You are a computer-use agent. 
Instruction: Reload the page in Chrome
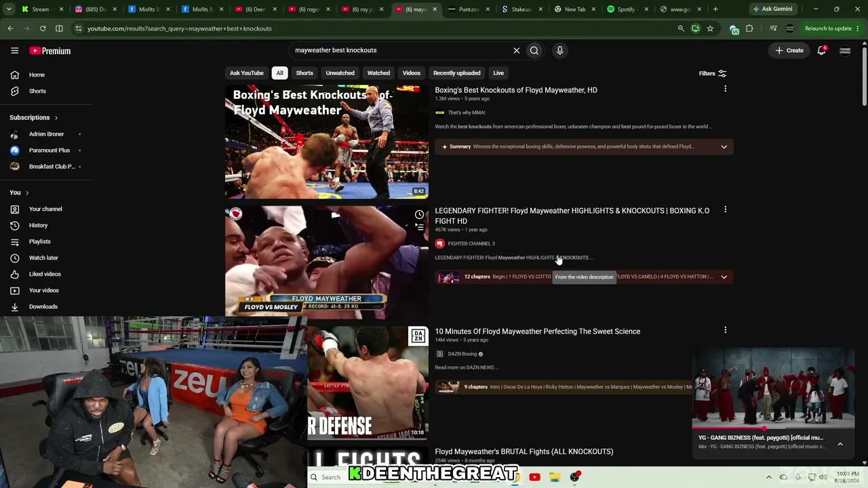(x=43, y=28)
